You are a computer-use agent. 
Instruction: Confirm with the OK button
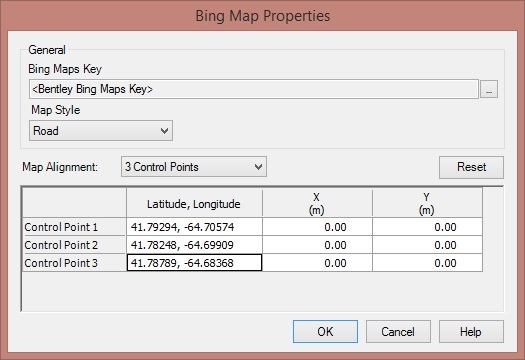click(x=325, y=332)
